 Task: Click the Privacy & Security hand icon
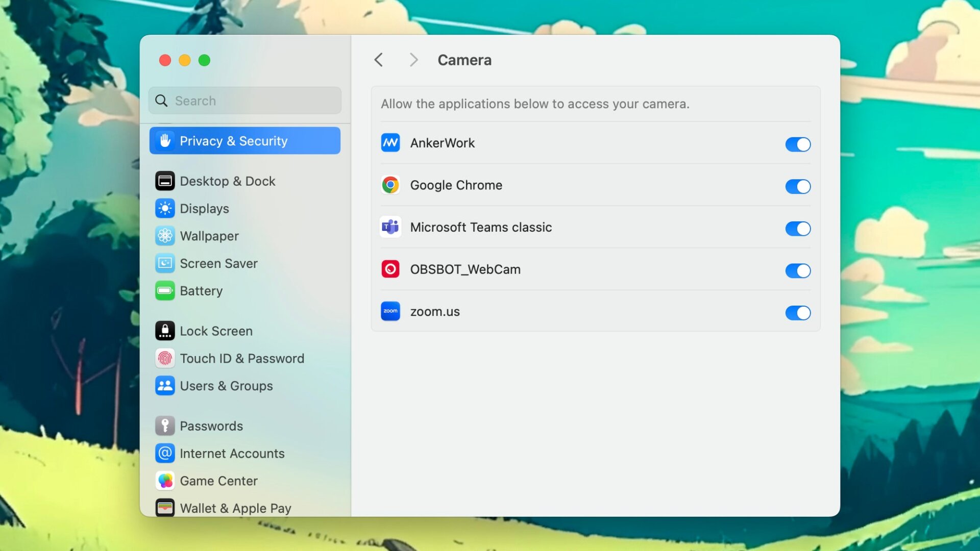coord(165,141)
